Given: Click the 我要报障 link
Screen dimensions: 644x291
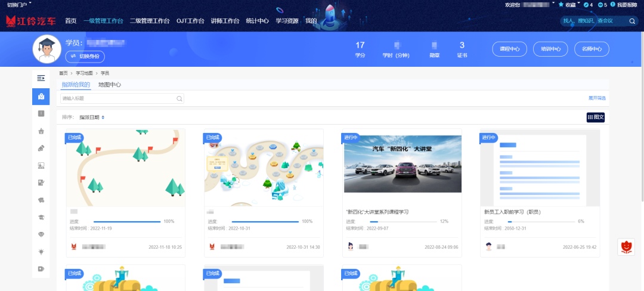Looking at the screenshot, I should tap(627, 5).
